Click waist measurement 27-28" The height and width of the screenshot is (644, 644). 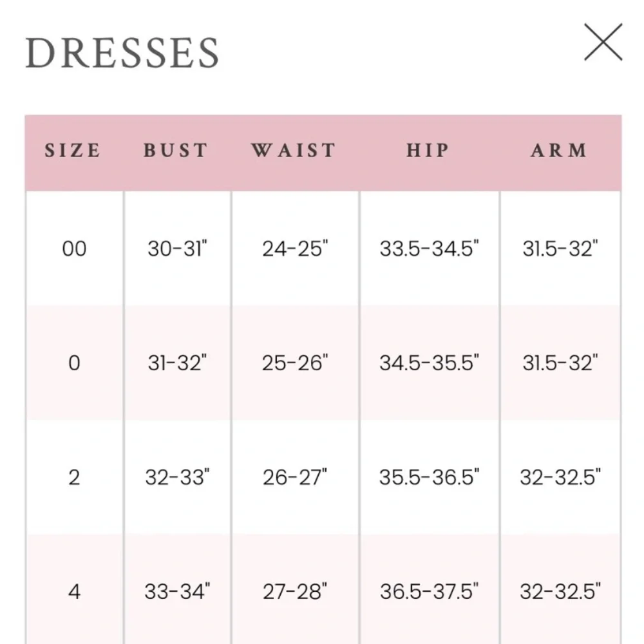(295, 592)
